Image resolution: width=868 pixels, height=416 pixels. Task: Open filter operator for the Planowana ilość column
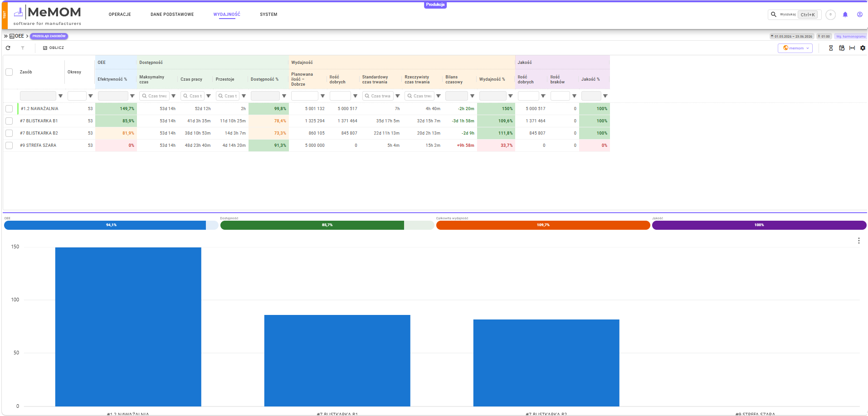pyautogui.click(x=322, y=96)
